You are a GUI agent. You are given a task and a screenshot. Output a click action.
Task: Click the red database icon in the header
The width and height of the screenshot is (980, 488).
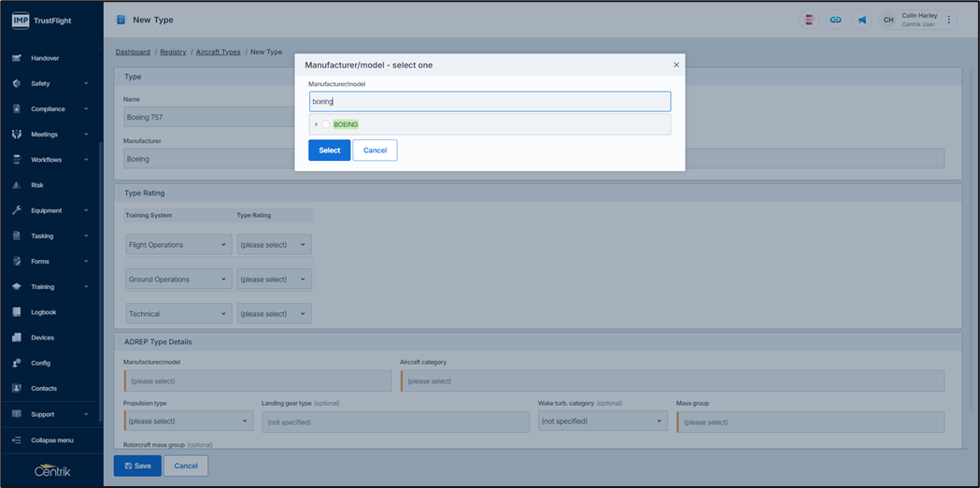(809, 20)
